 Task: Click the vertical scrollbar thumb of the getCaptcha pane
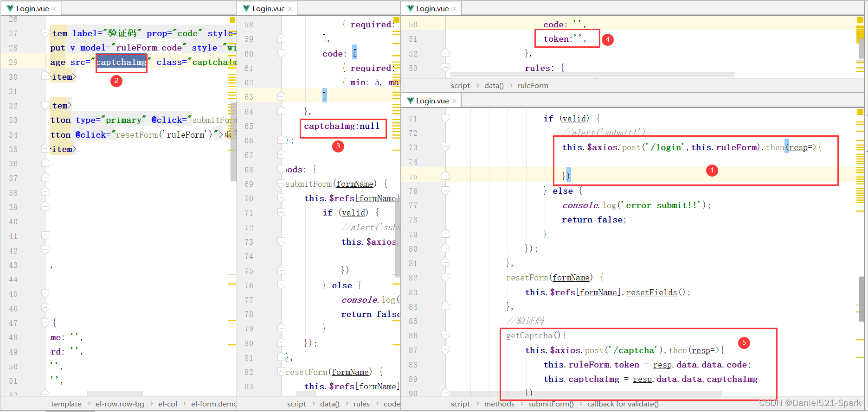click(x=862, y=299)
